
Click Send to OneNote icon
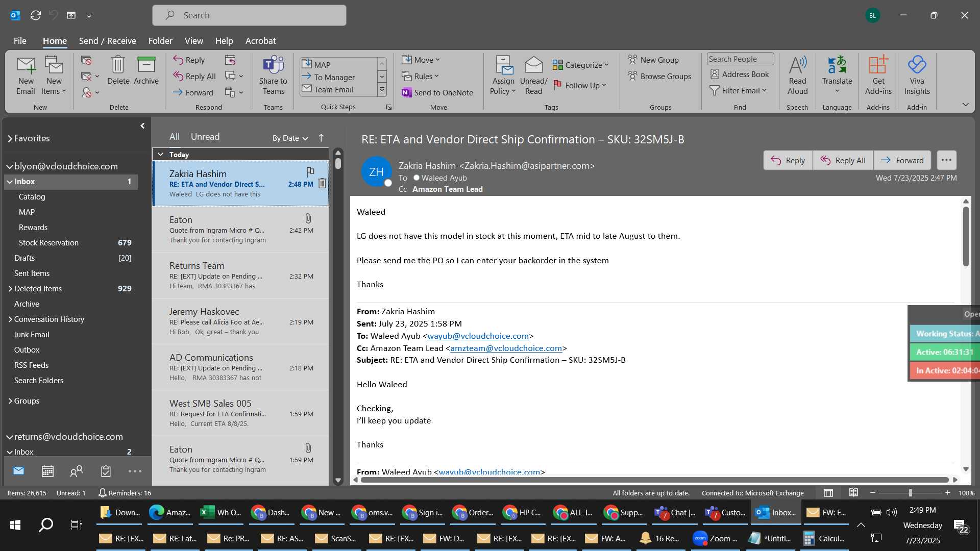tap(438, 92)
